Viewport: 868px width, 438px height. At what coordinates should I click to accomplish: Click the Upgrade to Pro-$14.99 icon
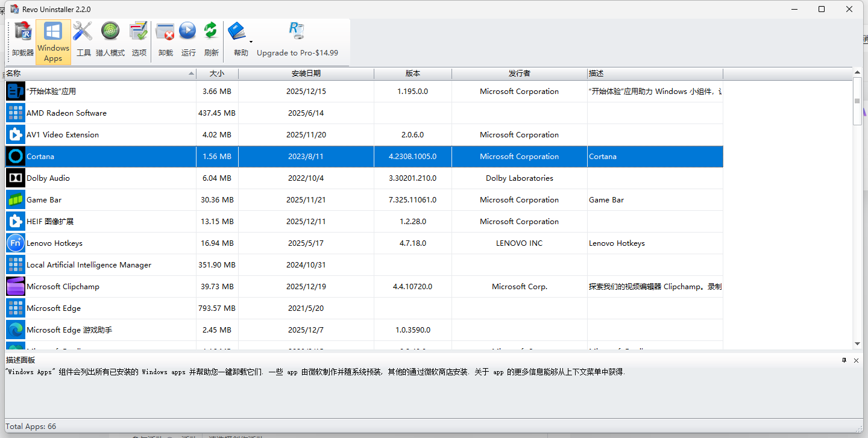pyautogui.click(x=297, y=31)
